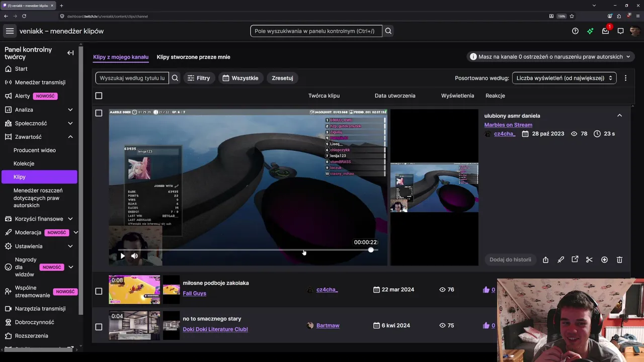
Task: Expand the Moderacja sidebar section chevron
Action: [75, 232]
